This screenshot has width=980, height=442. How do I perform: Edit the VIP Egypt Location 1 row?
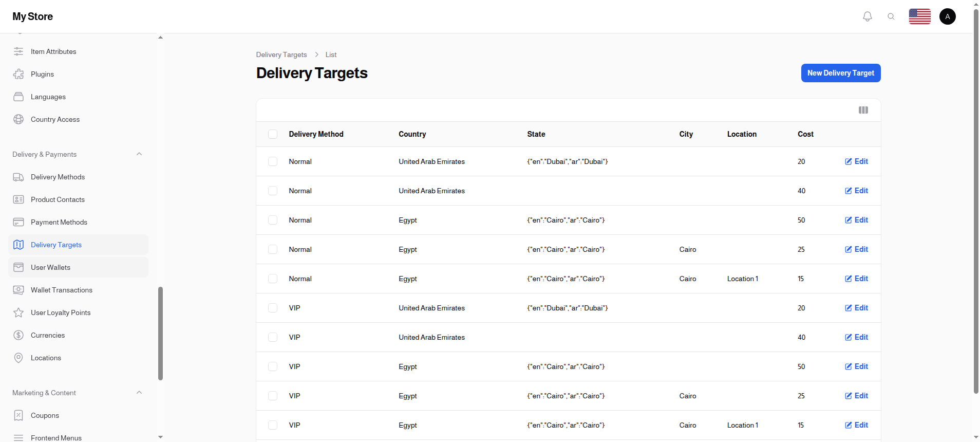click(x=857, y=425)
